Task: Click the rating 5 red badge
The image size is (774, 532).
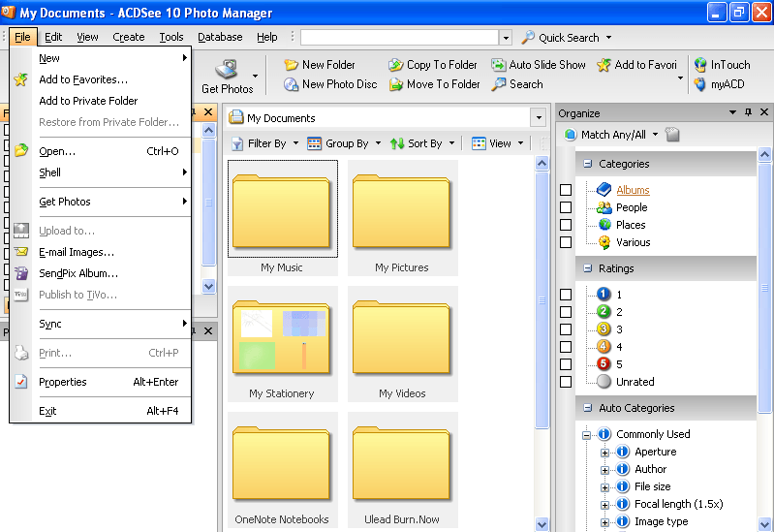Action: point(604,364)
